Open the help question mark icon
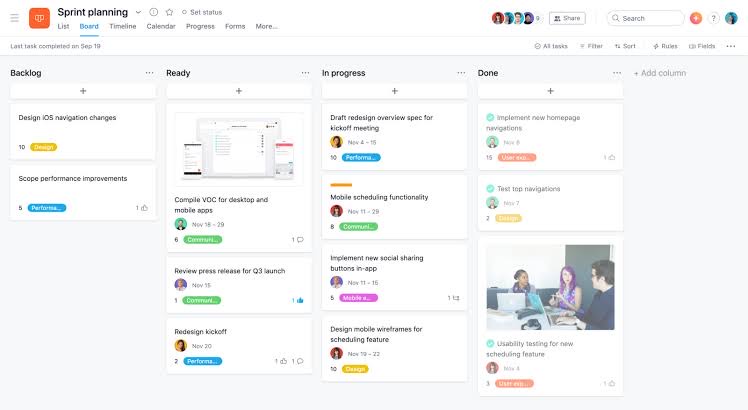 pos(714,18)
